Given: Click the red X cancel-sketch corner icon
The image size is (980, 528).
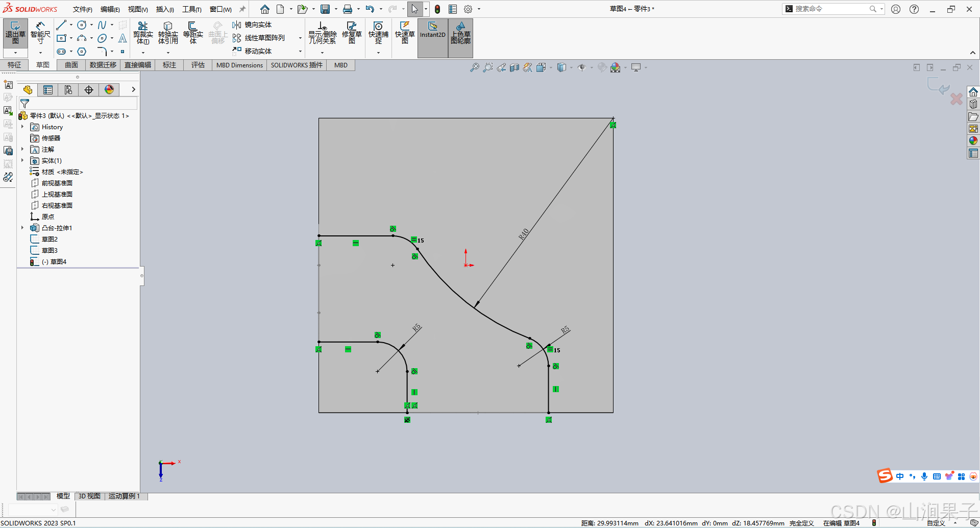Looking at the screenshot, I should 957,99.
